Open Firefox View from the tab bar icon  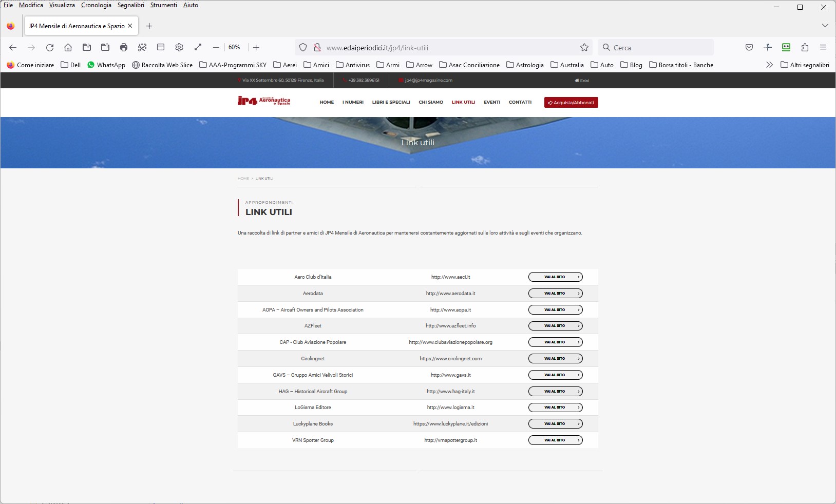pyautogui.click(x=11, y=26)
